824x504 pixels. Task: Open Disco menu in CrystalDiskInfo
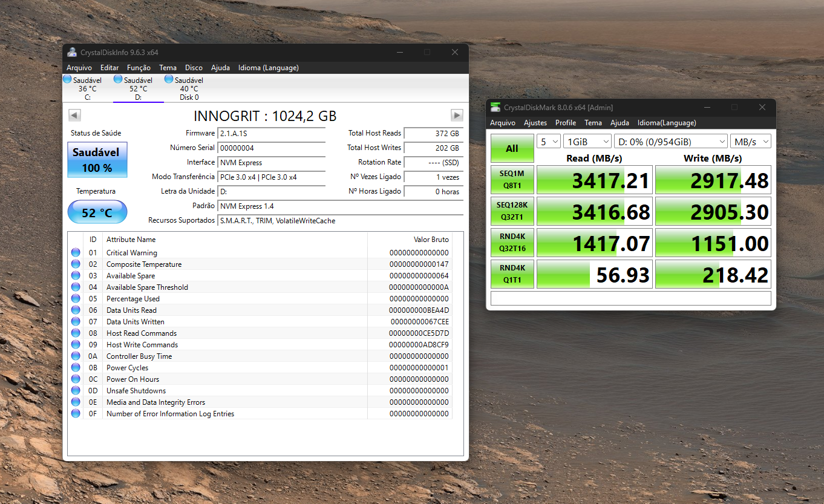(x=194, y=68)
